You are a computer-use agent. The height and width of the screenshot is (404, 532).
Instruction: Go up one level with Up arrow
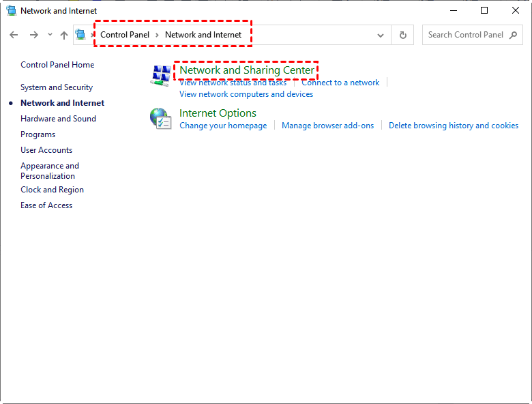[64, 35]
